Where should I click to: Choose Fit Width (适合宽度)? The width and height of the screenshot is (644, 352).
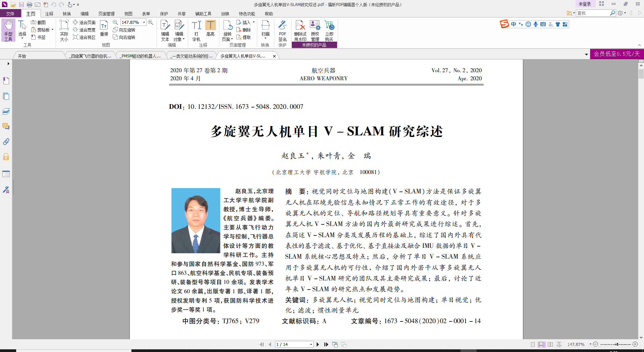pos(84,30)
